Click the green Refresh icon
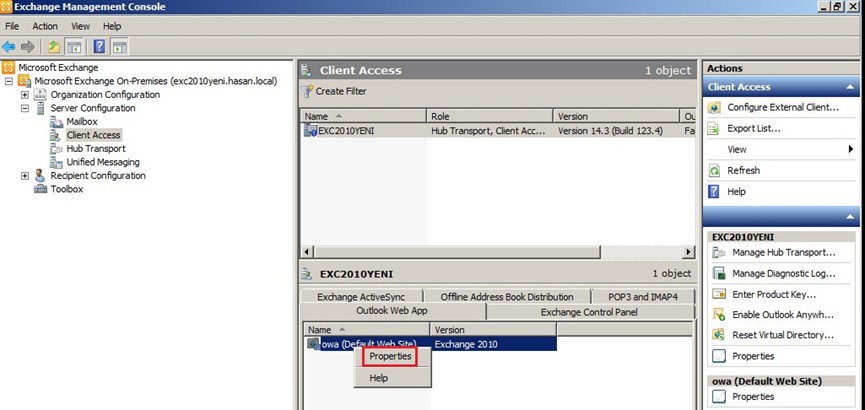 (x=714, y=171)
